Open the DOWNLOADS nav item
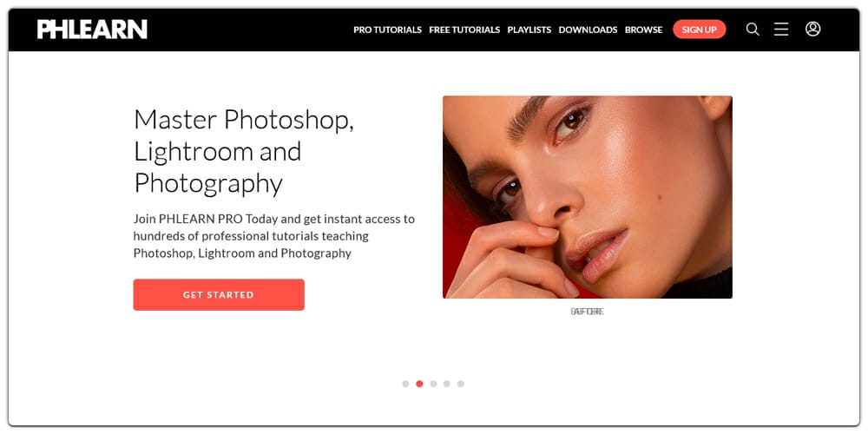The width and height of the screenshot is (868, 434). tap(588, 30)
